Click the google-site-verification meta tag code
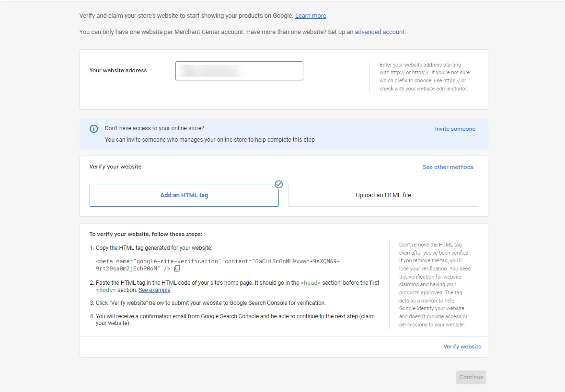 (x=218, y=265)
